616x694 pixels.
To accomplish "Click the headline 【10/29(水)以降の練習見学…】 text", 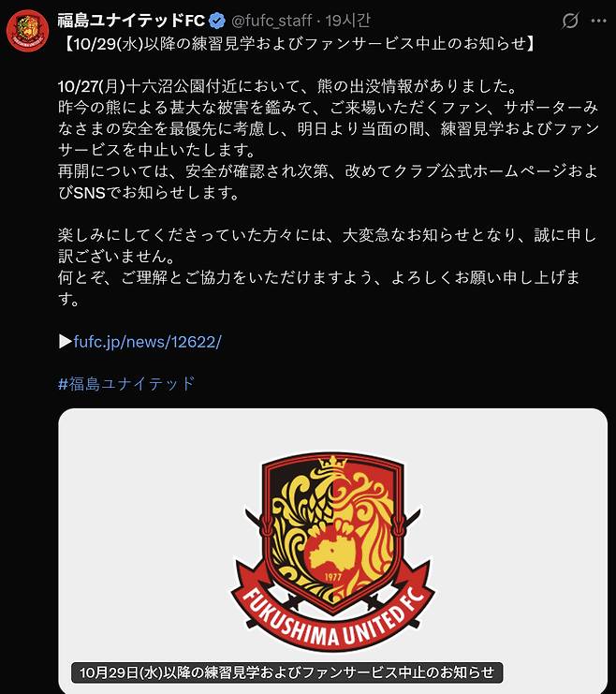I will (300, 44).
